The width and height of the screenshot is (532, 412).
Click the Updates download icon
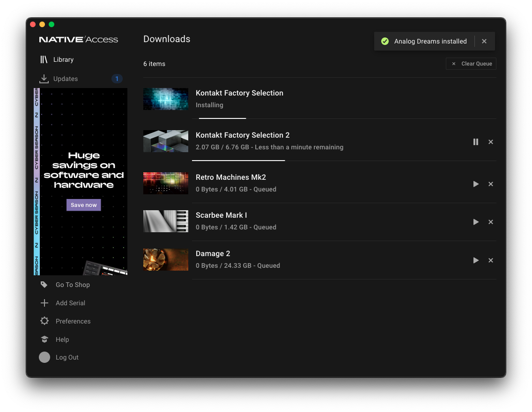tap(44, 79)
